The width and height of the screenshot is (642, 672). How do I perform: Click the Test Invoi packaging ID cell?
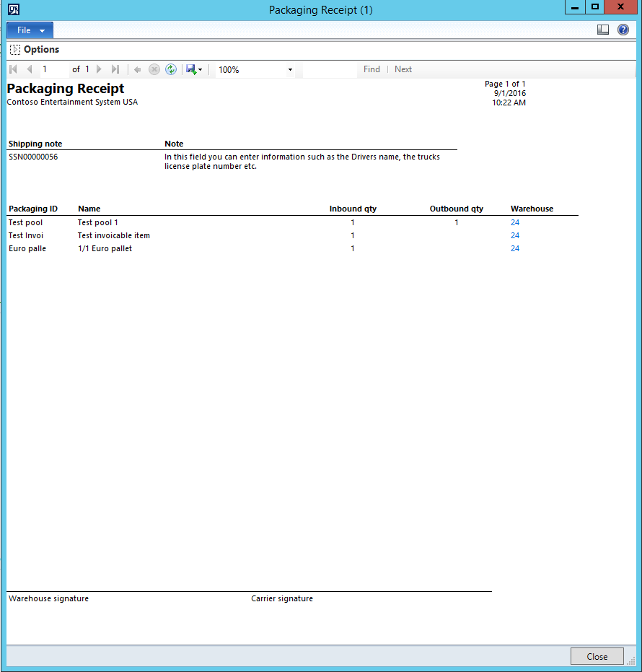coord(26,235)
